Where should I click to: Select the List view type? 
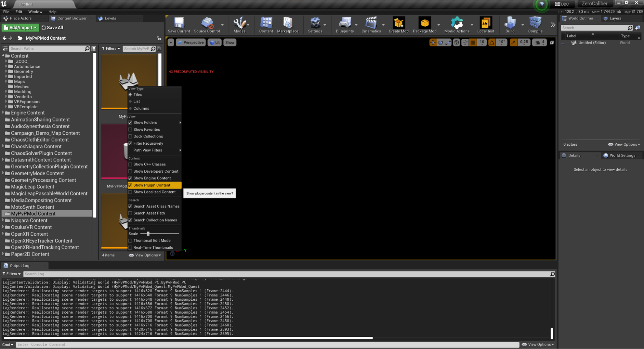click(137, 102)
